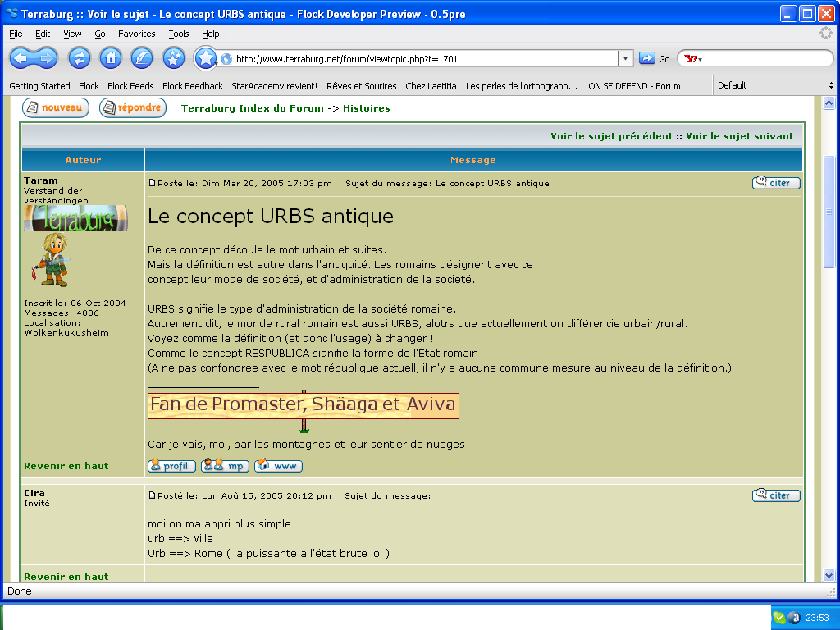Click the Done status bar text

[20, 591]
